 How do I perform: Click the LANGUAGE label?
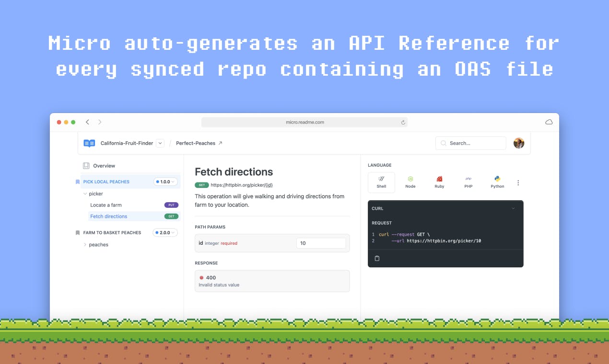pyautogui.click(x=380, y=165)
